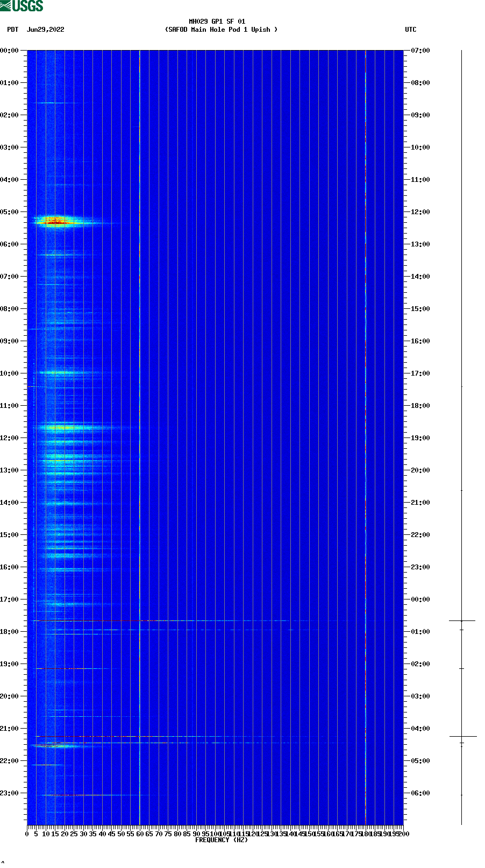Click the 00:00 UTC time label
The height and width of the screenshot is (868, 485).
pyautogui.click(x=420, y=599)
